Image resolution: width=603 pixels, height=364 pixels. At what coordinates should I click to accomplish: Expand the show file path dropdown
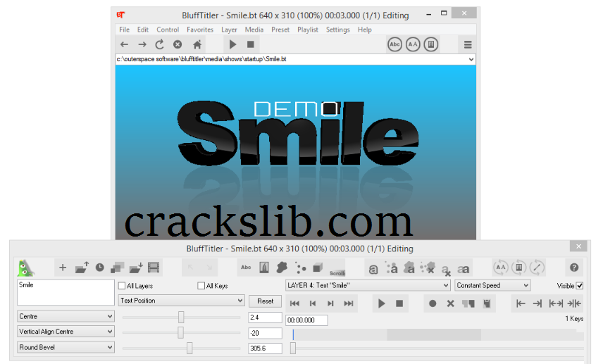[x=471, y=59]
